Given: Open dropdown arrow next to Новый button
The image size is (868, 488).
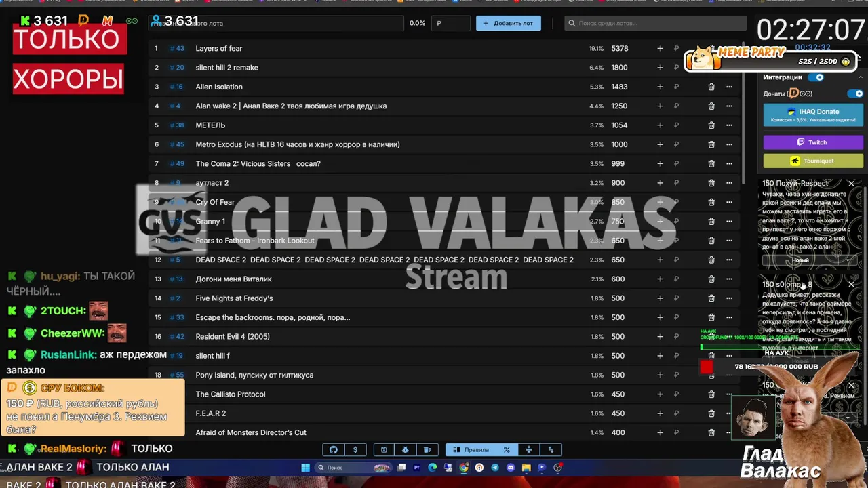Looking at the screenshot, I should (x=848, y=260).
